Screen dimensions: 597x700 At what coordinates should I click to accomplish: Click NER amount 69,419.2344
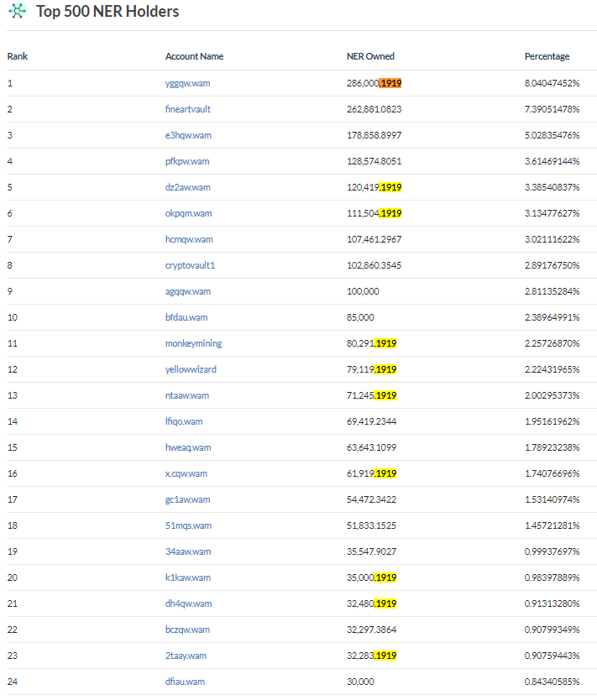(371, 421)
